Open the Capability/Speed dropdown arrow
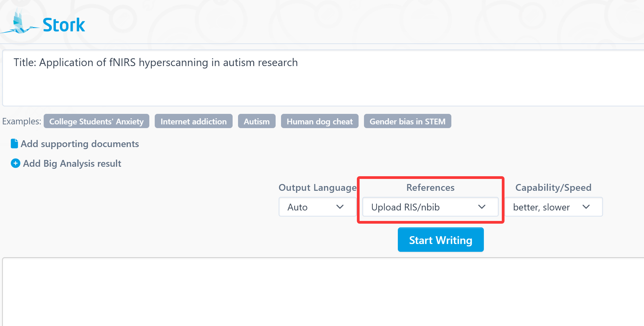 [586, 207]
